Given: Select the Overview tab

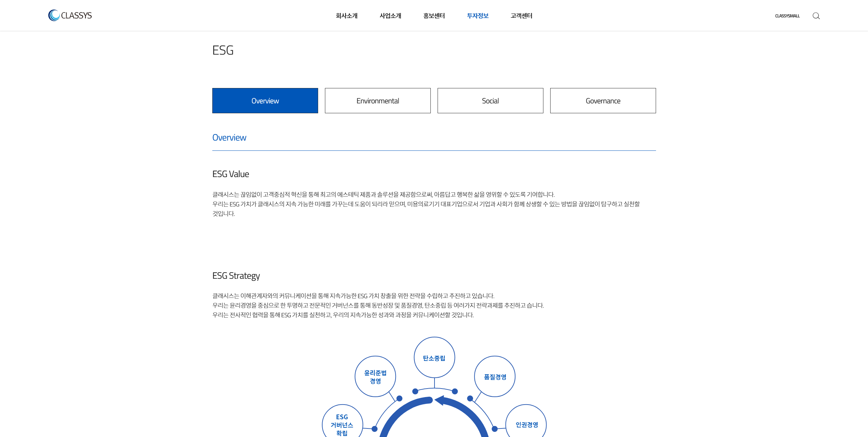Looking at the screenshot, I should pos(265,101).
